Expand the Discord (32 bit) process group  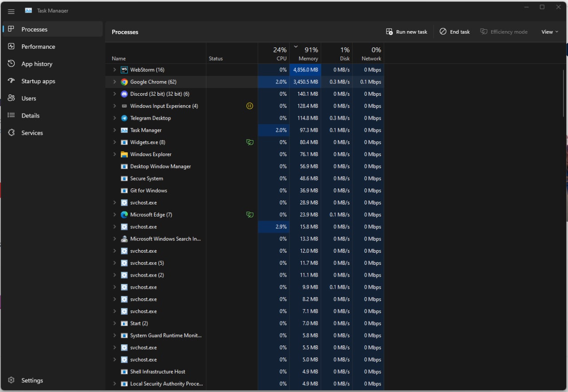(114, 94)
